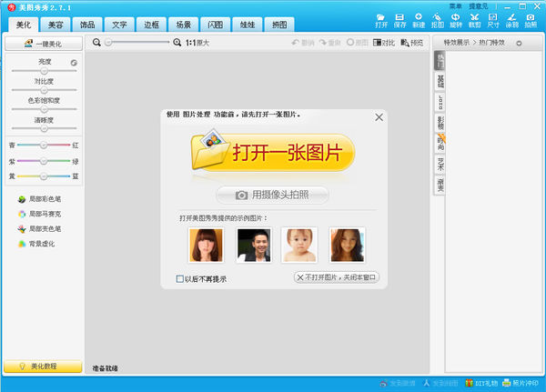
Task: Click the zoom-in magnifier icon
Action: 177,43
